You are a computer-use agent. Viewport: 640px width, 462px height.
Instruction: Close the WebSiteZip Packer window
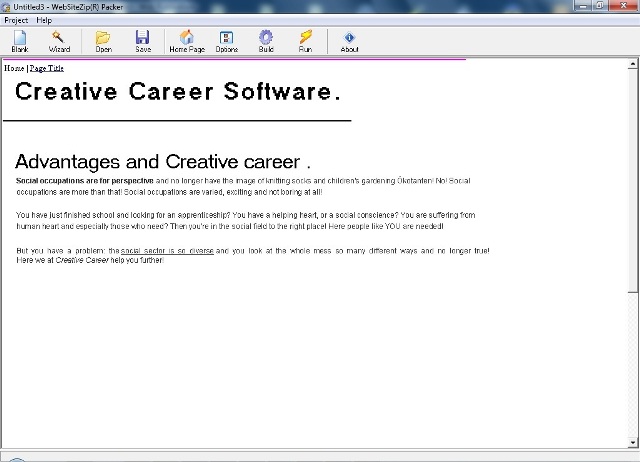(x=623, y=6)
